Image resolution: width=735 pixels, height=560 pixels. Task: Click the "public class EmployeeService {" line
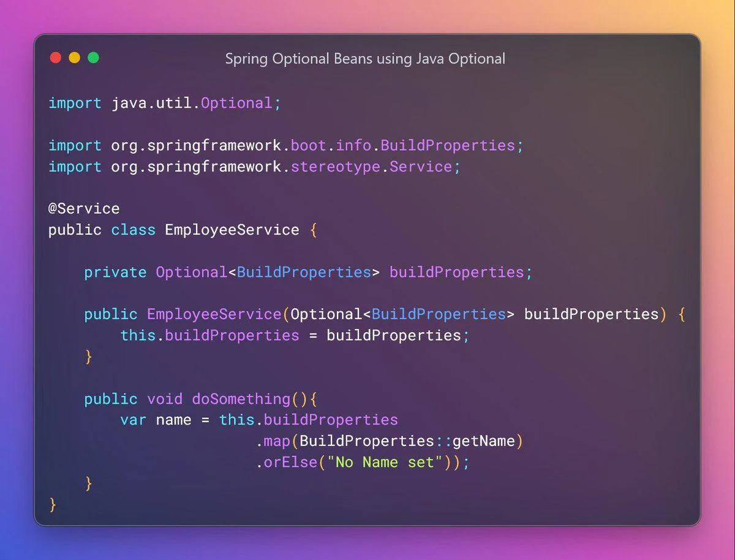(183, 230)
